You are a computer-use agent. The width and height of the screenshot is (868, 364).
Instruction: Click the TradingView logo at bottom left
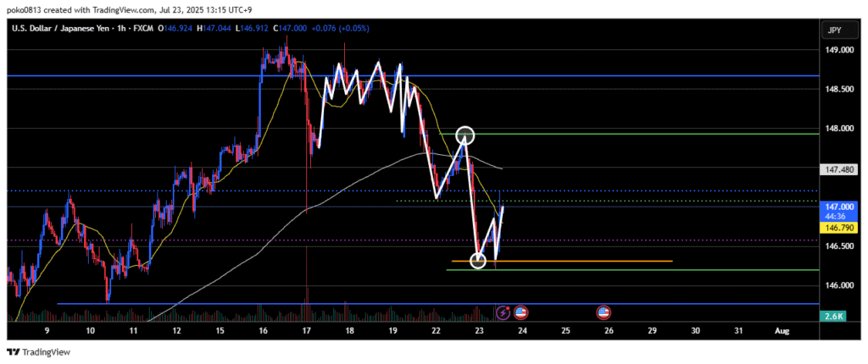click(39, 351)
